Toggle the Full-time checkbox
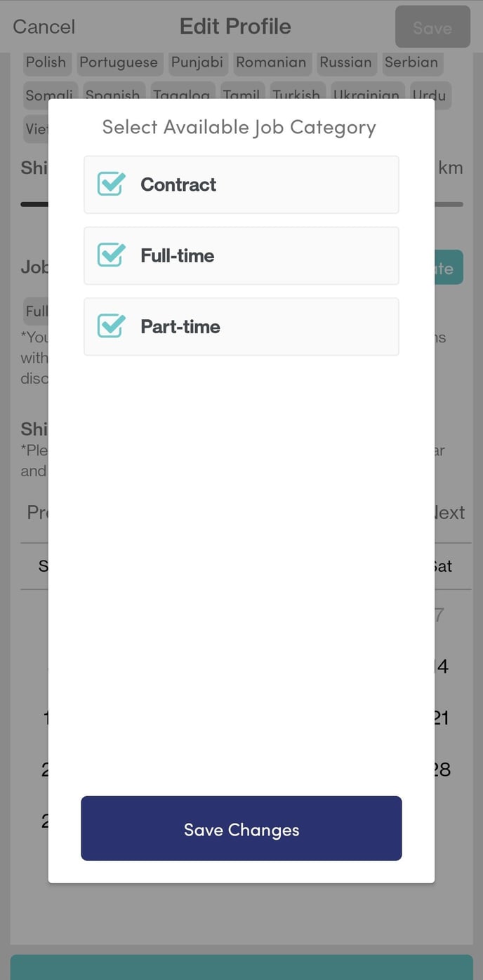The image size is (483, 980). point(112,255)
